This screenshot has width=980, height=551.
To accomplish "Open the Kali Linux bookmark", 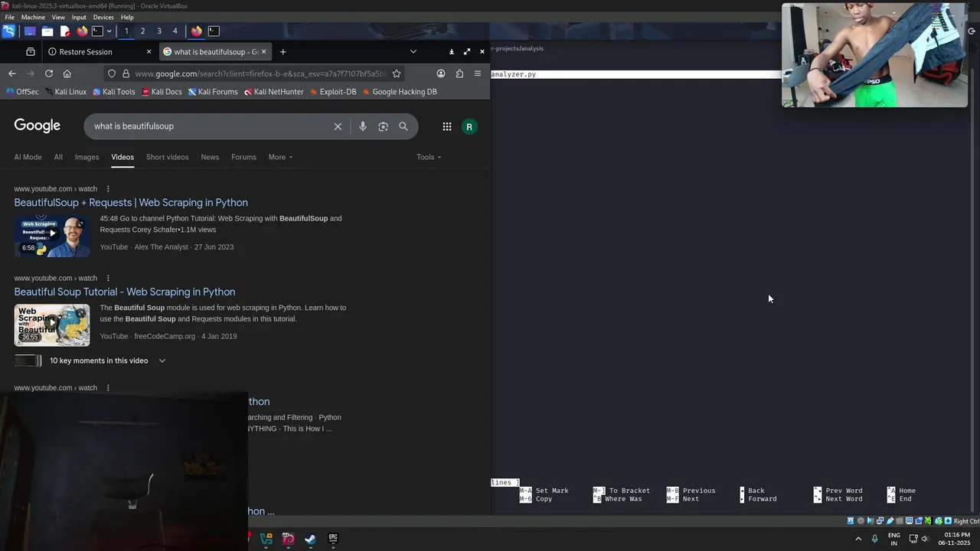I will point(65,92).
